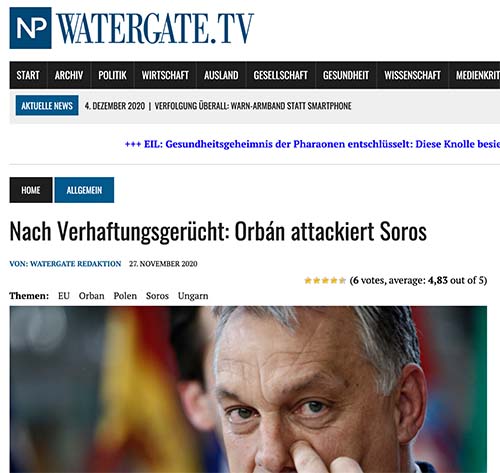
Task: Click the Aktuelle News label
Action: (47, 106)
